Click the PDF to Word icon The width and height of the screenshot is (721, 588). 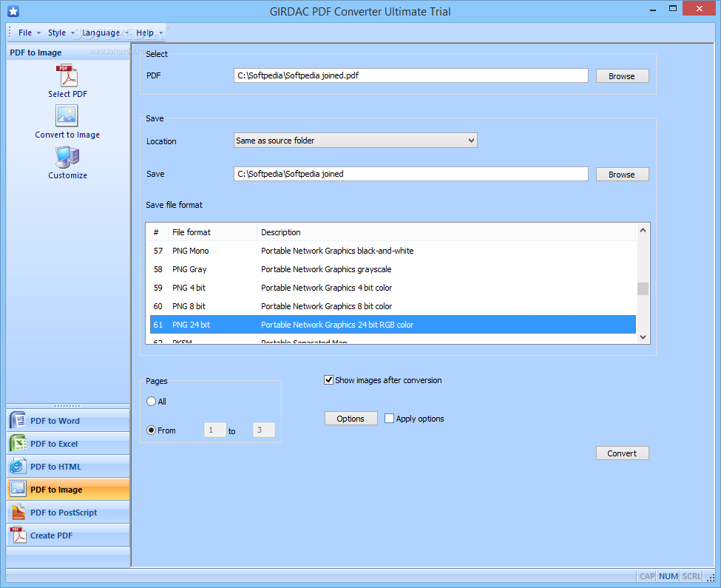(18, 421)
